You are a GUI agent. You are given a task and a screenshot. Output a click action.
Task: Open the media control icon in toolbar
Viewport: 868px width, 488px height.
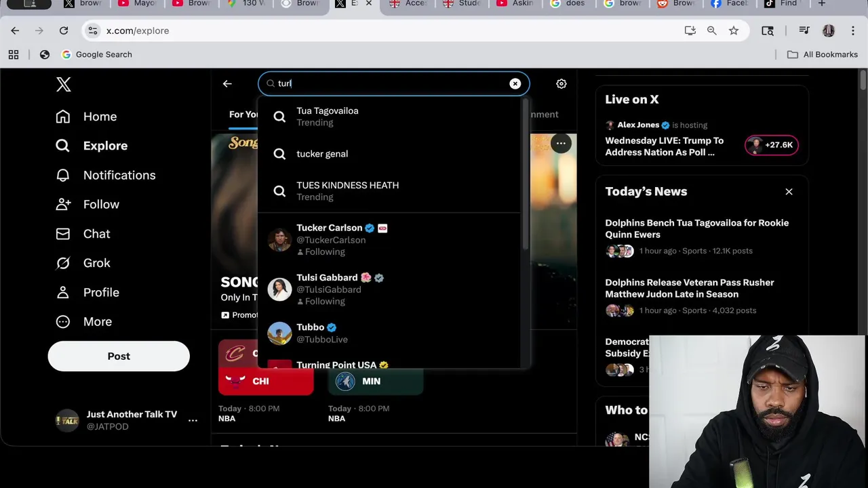coord(804,30)
